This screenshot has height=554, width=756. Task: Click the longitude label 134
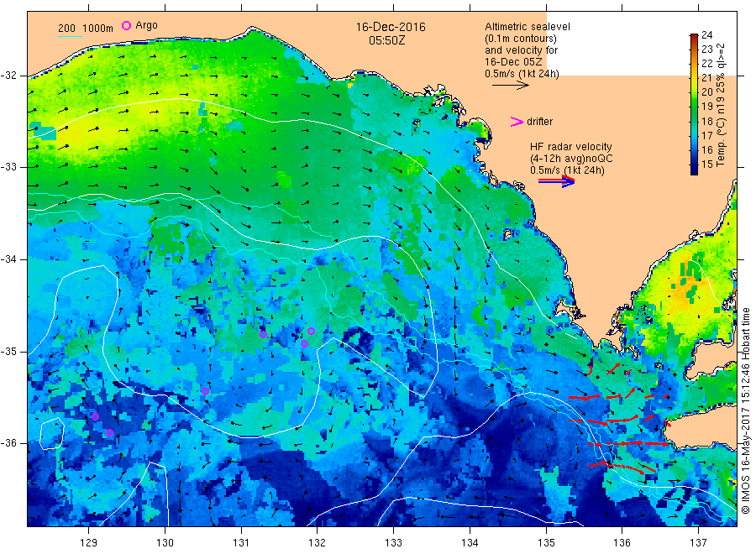[470, 543]
